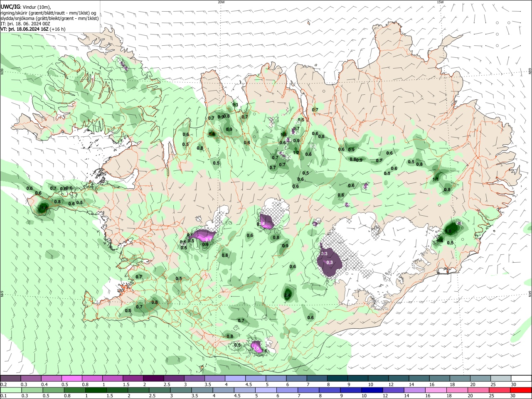Click the 1.3 precipitation value on the map
The width and height of the screenshot is (532, 399).
pos(235,105)
